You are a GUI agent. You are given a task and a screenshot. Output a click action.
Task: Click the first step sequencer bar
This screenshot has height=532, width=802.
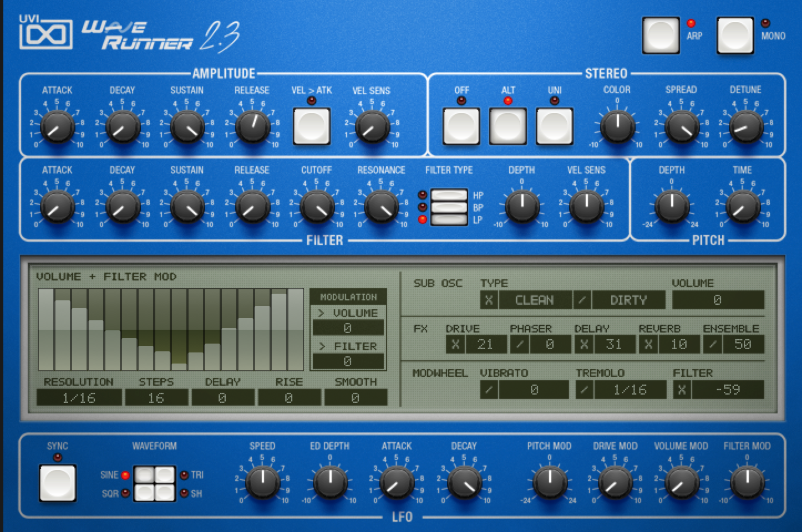coord(46,330)
